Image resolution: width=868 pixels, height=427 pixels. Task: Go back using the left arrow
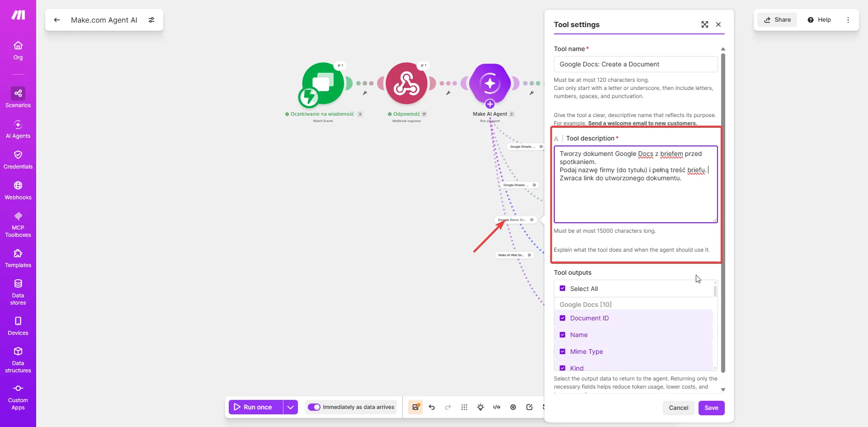pyautogui.click(x=57, y=20)
